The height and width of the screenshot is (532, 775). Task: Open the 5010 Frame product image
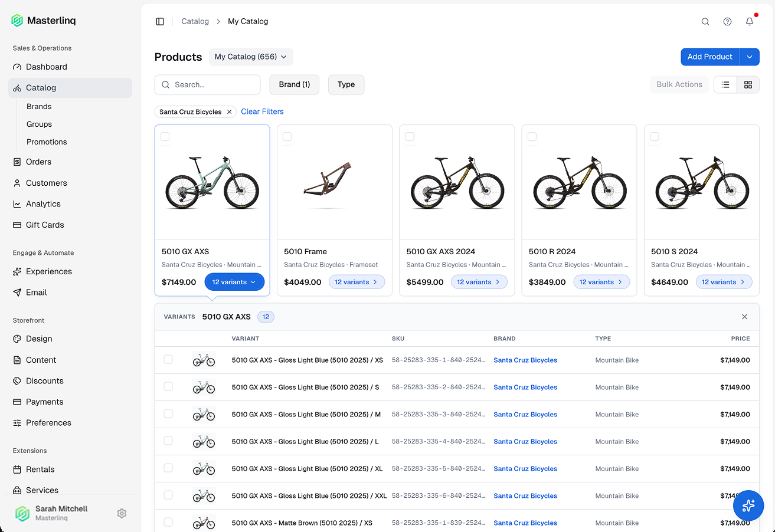335,182
